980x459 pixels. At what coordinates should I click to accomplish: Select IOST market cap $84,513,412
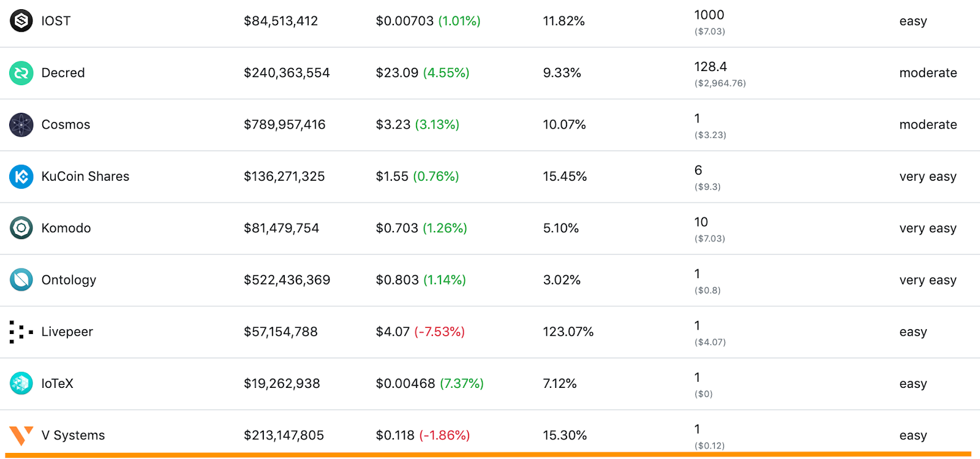pos(281,21)
